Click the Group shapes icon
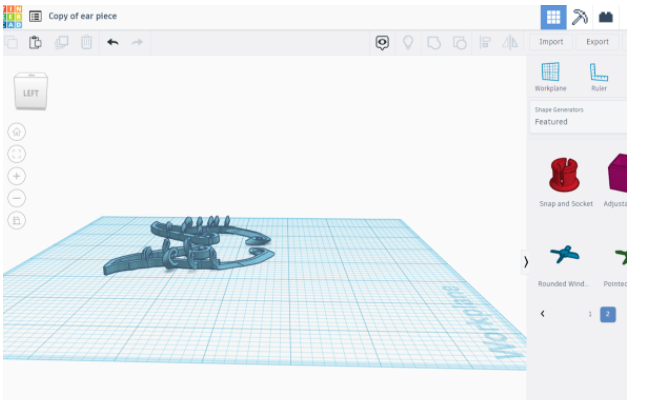Screen dimensions: 653x400 [x=434, y=42]
